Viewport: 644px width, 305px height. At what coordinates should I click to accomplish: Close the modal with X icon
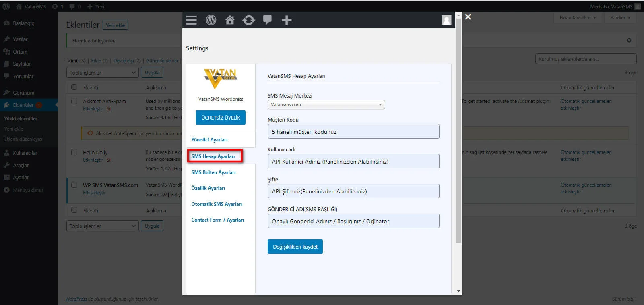click(468, 17)
